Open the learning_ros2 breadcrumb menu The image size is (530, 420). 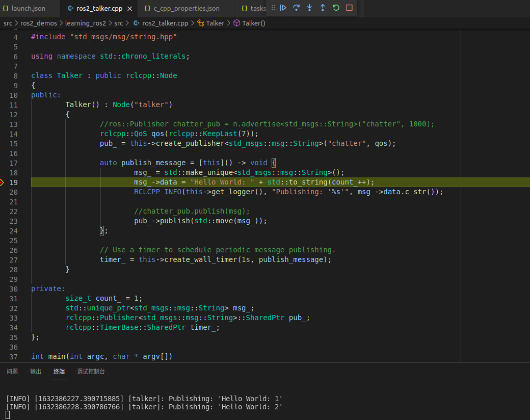coord(85,23)
